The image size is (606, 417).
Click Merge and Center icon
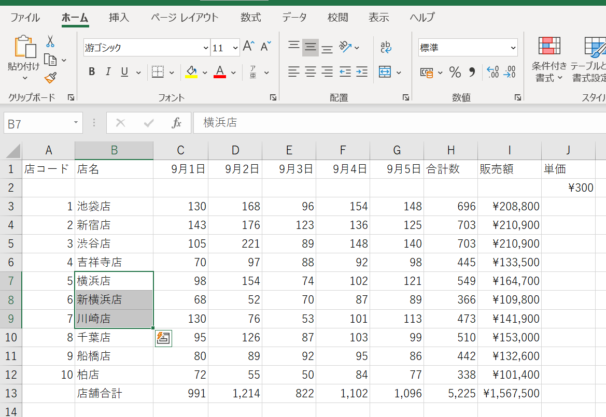[x=385, y=72]
